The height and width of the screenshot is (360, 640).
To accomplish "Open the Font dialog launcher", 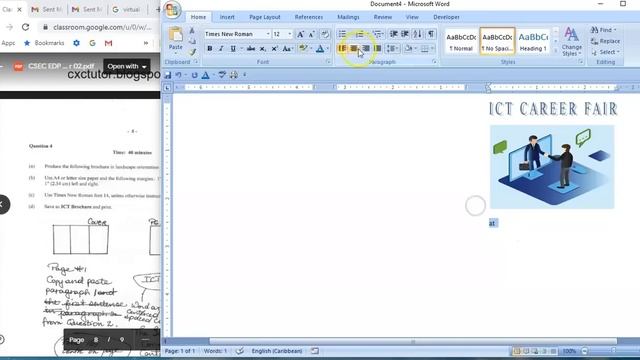I will click(328, 62).
